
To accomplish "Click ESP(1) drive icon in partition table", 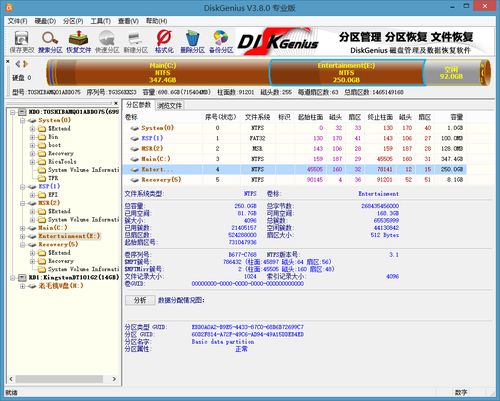I will tap(135, 138).
